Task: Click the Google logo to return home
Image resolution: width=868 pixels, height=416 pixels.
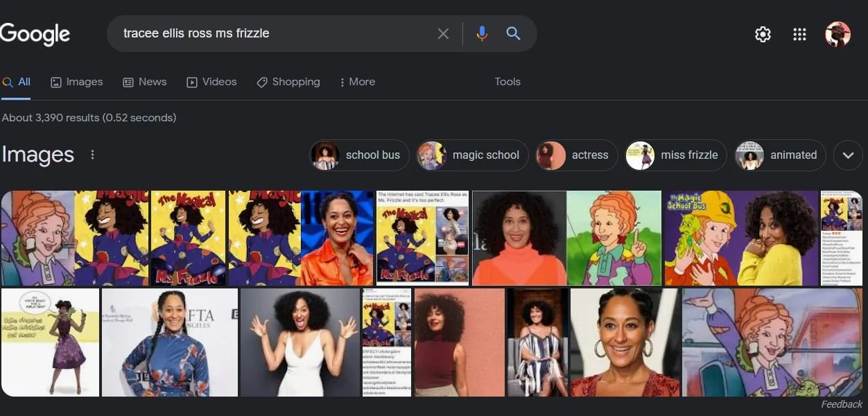Action: 35,33
